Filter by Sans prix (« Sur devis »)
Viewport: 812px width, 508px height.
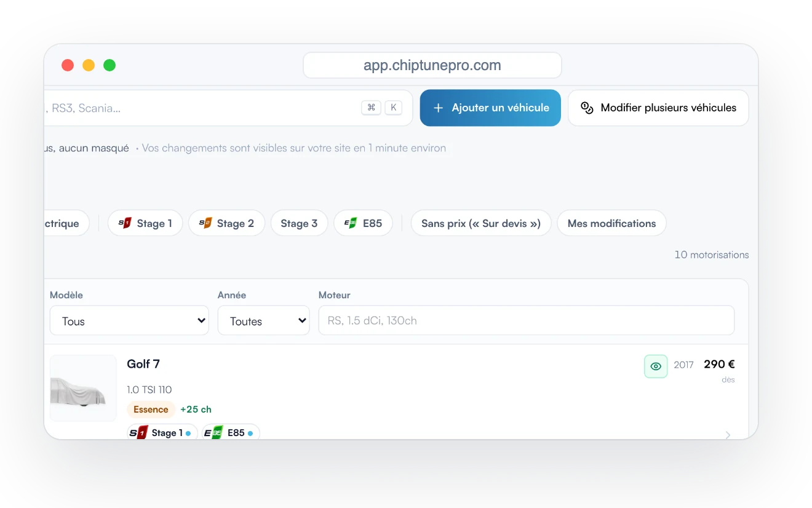(x=481, y=223)
